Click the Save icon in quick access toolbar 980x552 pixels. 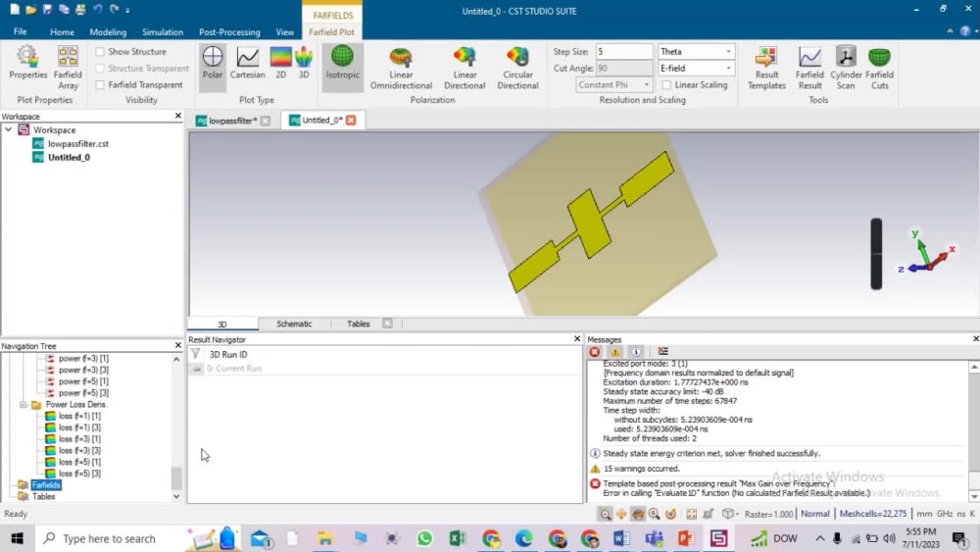(47, 10)
